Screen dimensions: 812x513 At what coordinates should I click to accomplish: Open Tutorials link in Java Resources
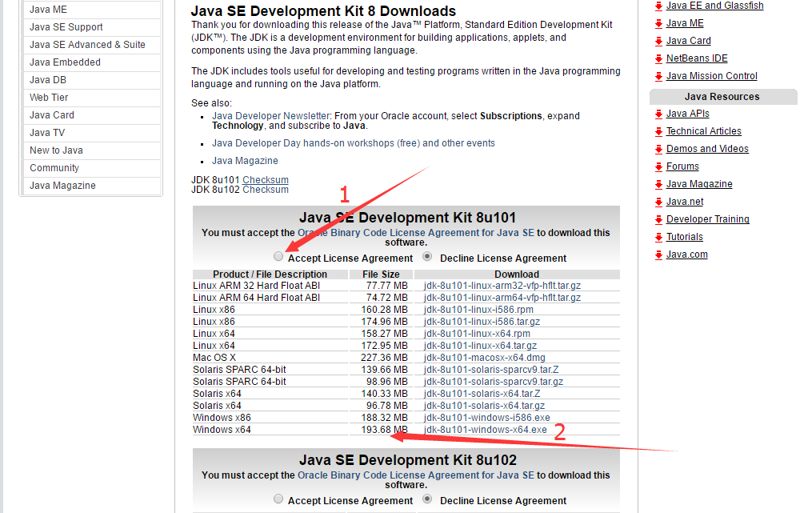pos(685,237)
